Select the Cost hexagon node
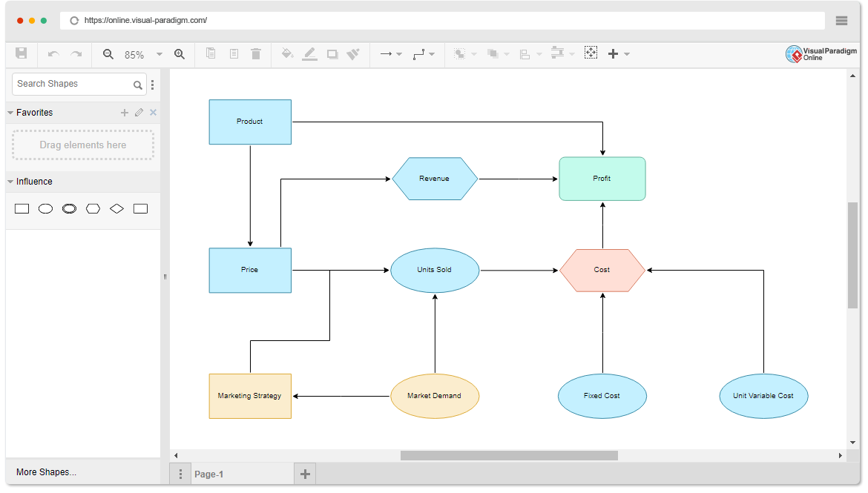The height and width of the screenshot is (493, 868). click(602, 270)
